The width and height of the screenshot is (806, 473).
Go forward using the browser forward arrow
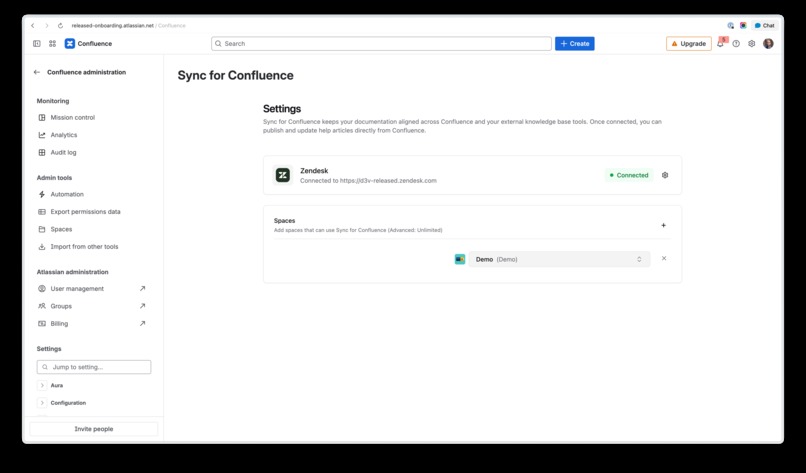click(47, 26)
